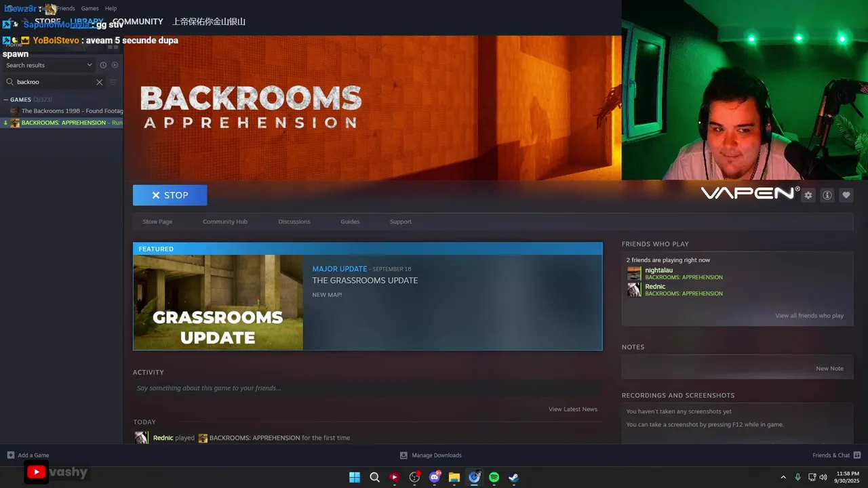The height and width of the screenshot is (488, 868).
Task: Open the Friends menu
Action: 66,8
